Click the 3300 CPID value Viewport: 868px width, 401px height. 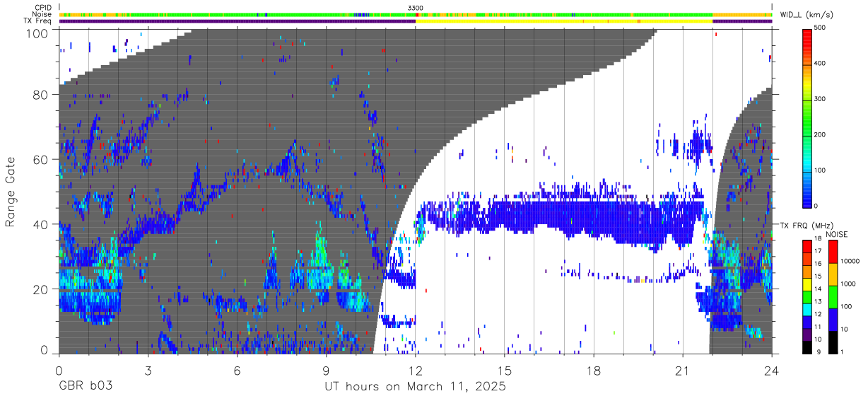click(x=416, y=8)
